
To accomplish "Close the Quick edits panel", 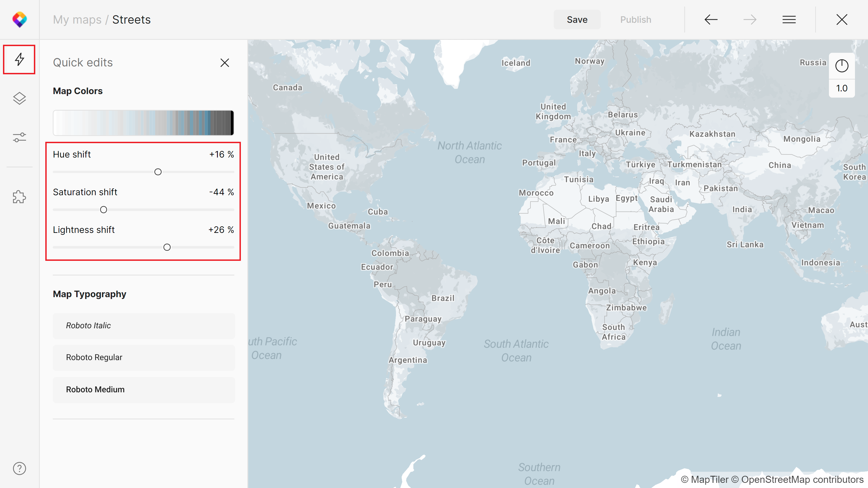I will (224, 63).
